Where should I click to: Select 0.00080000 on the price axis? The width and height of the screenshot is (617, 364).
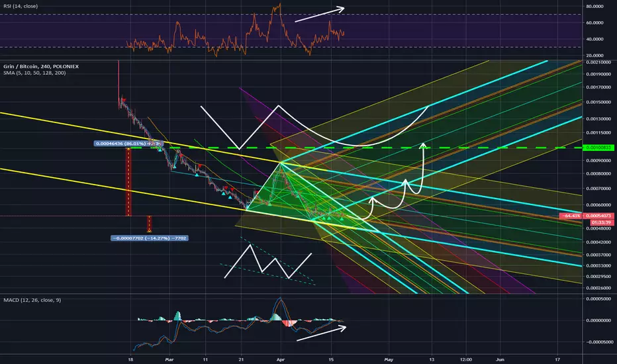(x=598, y=173)
